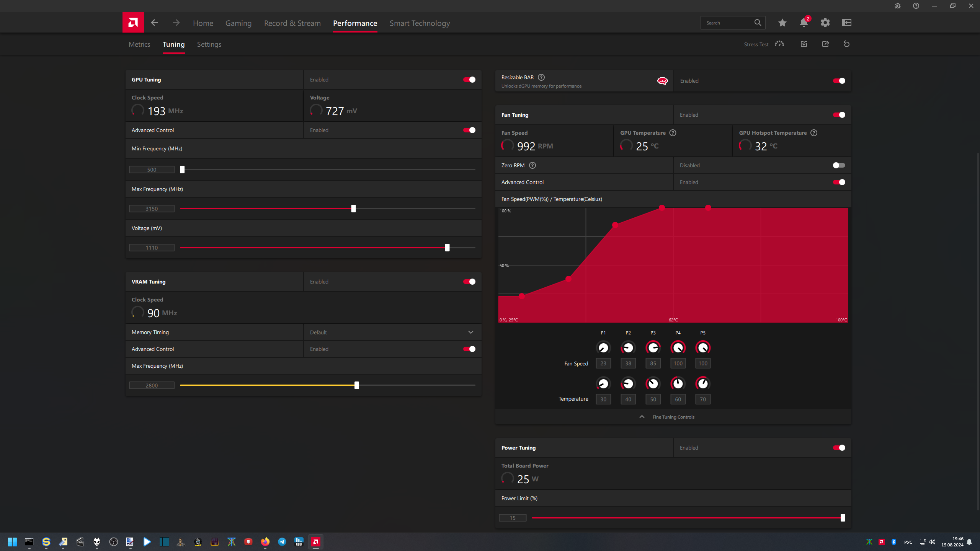Viewport: 980px width, 551px height.
Task: Click the export profile share icon
Action: tap(825, 44)
